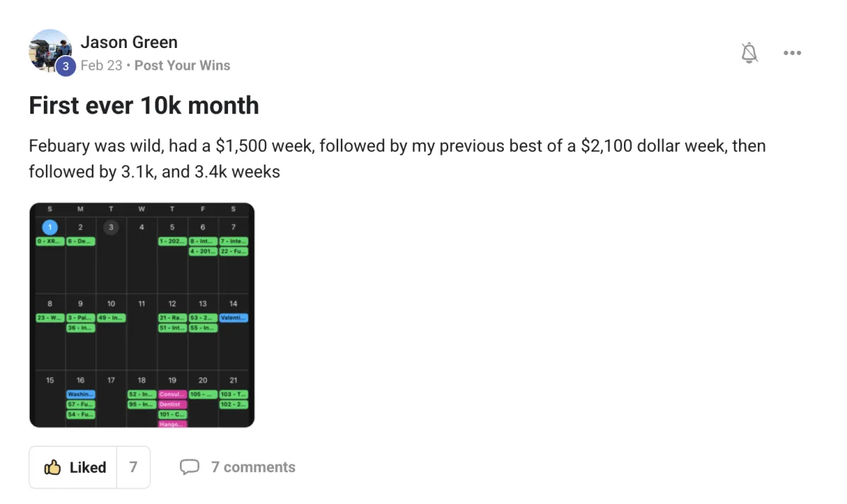
Task: Click the thumbs-up icon on the Liked button
Action: tap(52, 467)
